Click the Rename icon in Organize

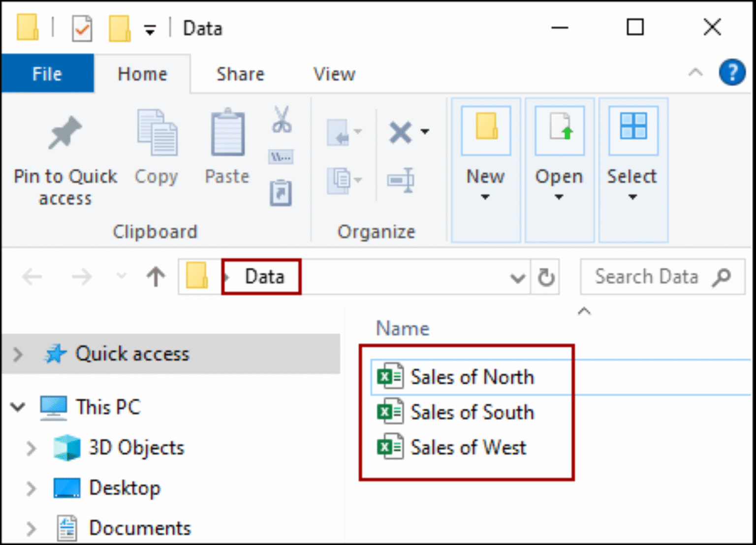(401, 180)
